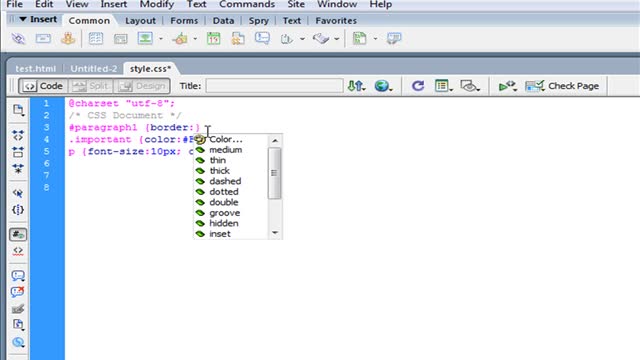
Task: Click the Refresh Design View icon
Action: tap(418, 86)
